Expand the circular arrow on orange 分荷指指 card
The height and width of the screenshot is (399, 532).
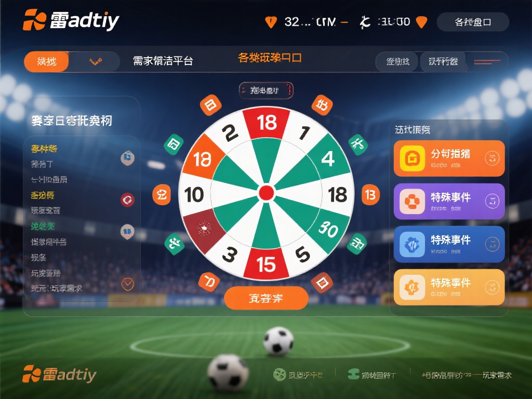[x=492, y=158]
